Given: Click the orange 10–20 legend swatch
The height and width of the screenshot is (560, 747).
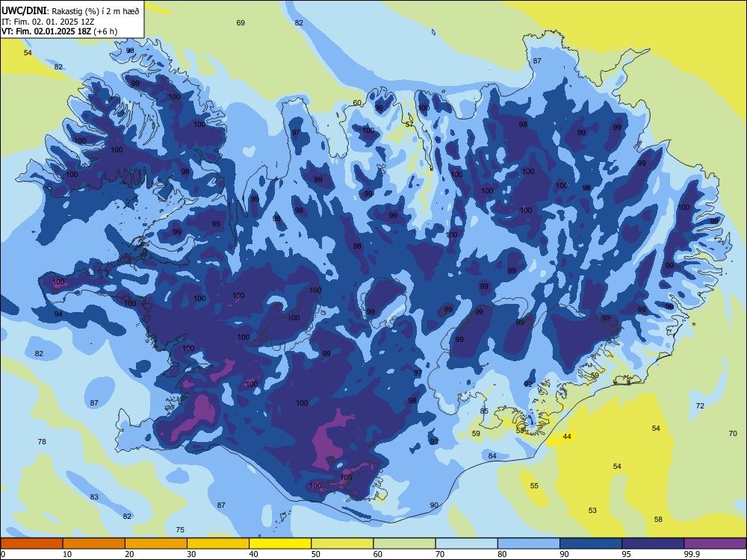Looking at the screenshot, I should click(x=94, y=544).
